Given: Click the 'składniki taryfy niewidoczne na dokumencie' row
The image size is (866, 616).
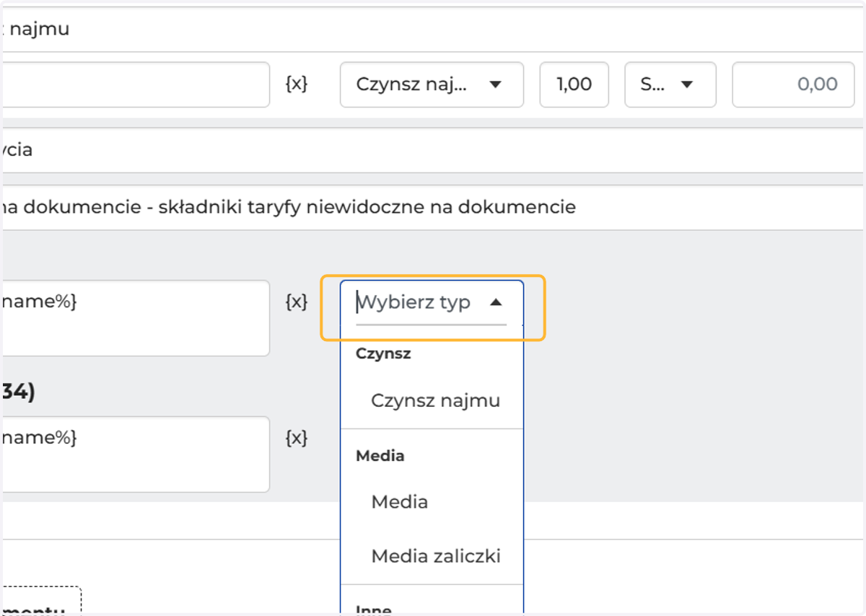Looking at the screenshot, I should click(x=433, y=208).
